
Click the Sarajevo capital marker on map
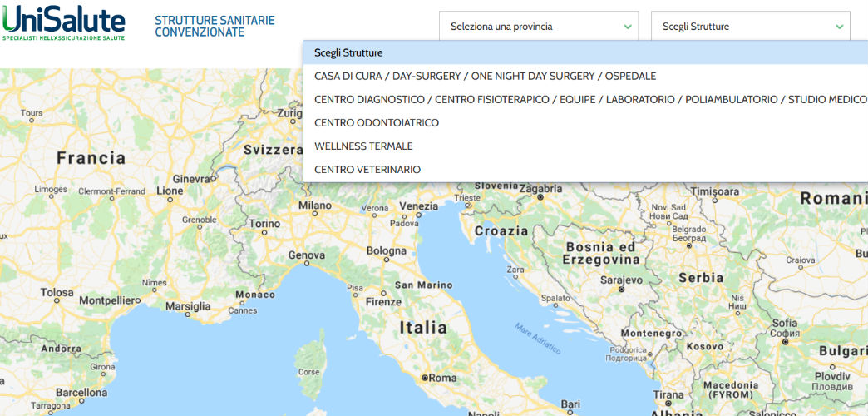click(x=622, y=289)
